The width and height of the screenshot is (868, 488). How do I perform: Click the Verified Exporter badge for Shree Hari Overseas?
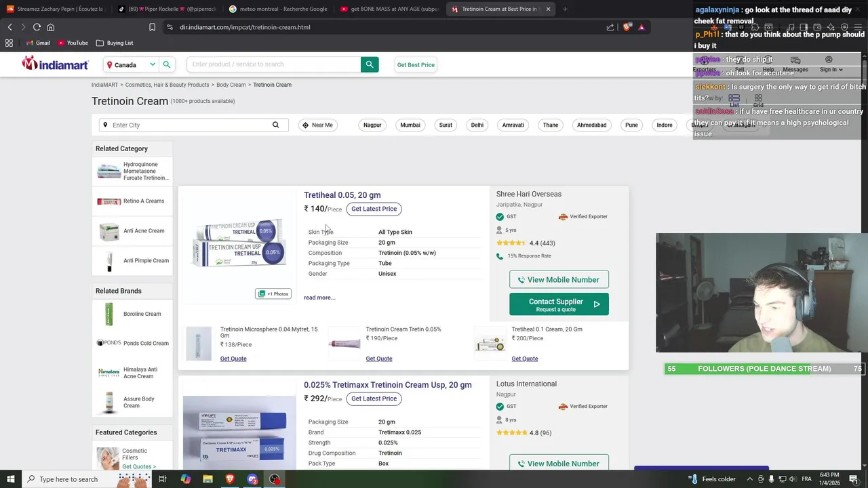(x=583, y=217)
